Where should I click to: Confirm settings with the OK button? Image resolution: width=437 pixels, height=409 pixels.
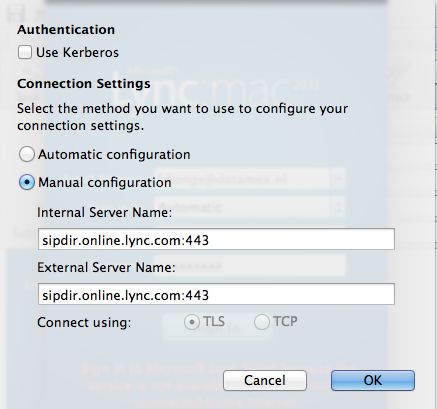(x=373, y=380)
